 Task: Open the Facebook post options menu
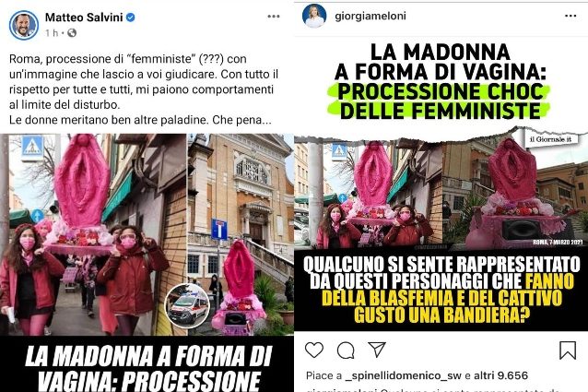point(274,16)
